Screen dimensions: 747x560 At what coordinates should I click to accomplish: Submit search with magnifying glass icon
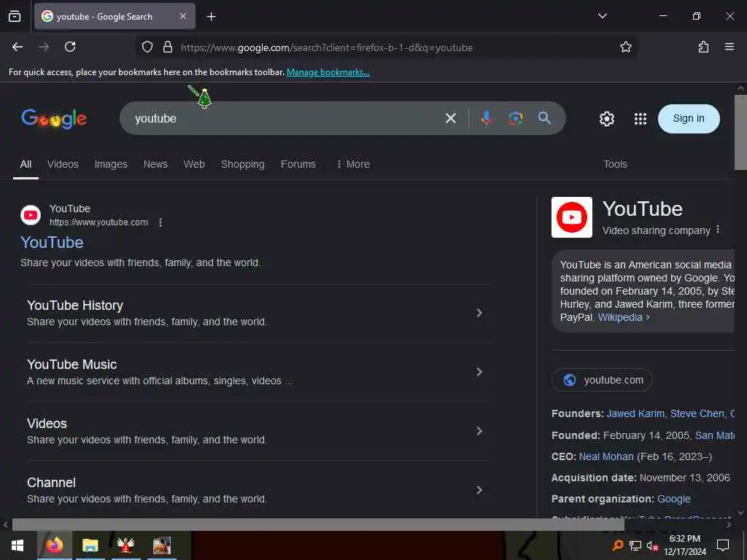pos(544,118)
